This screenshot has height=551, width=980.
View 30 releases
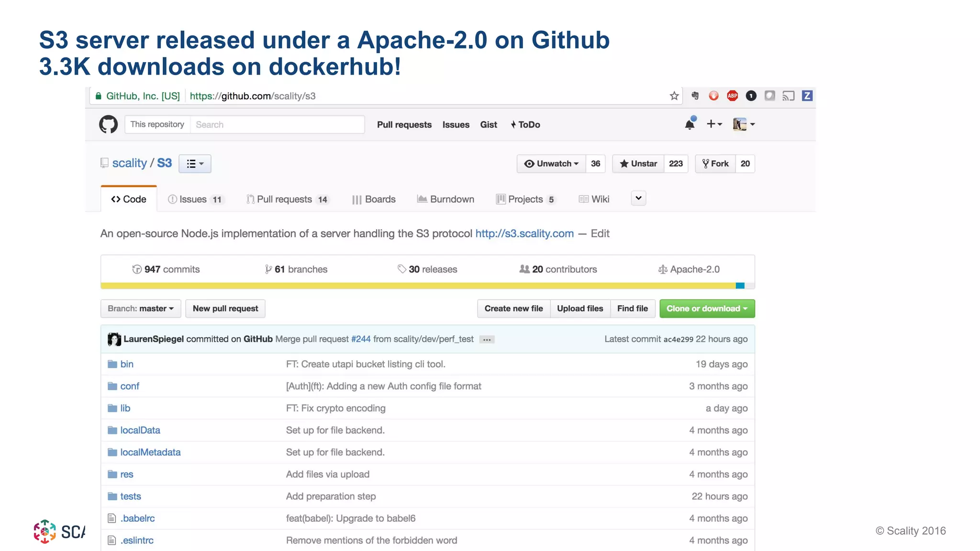427,269
